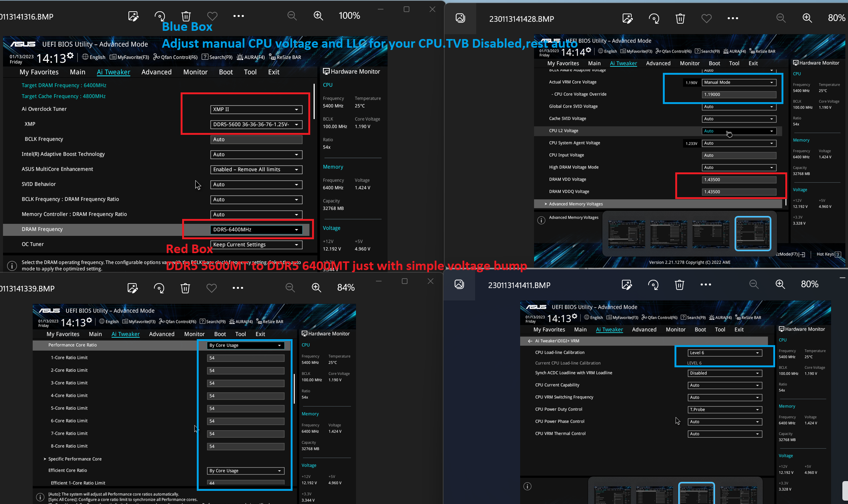
Task: Select highlighted thumbnail in 230113141428.BMP filmstrip
Action: [x=753, y=234]
